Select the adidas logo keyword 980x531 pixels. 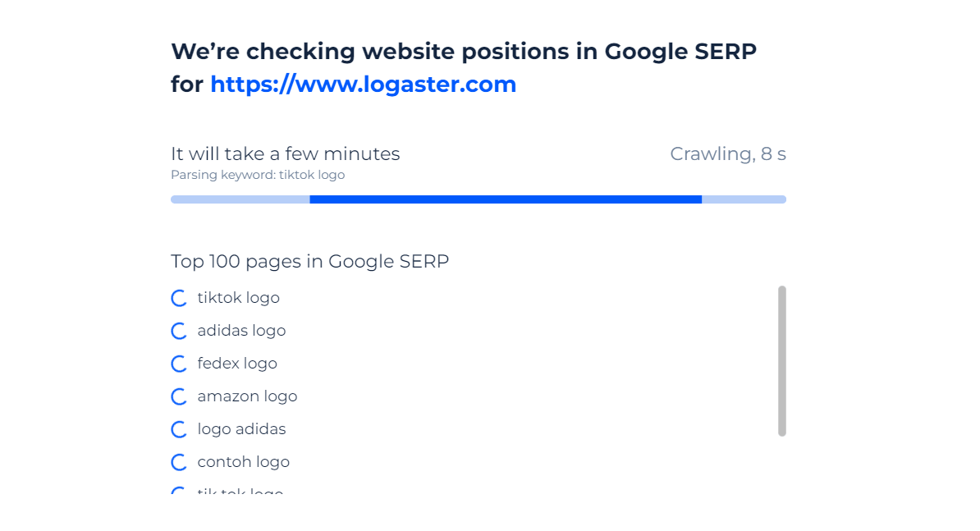point(241,331)
